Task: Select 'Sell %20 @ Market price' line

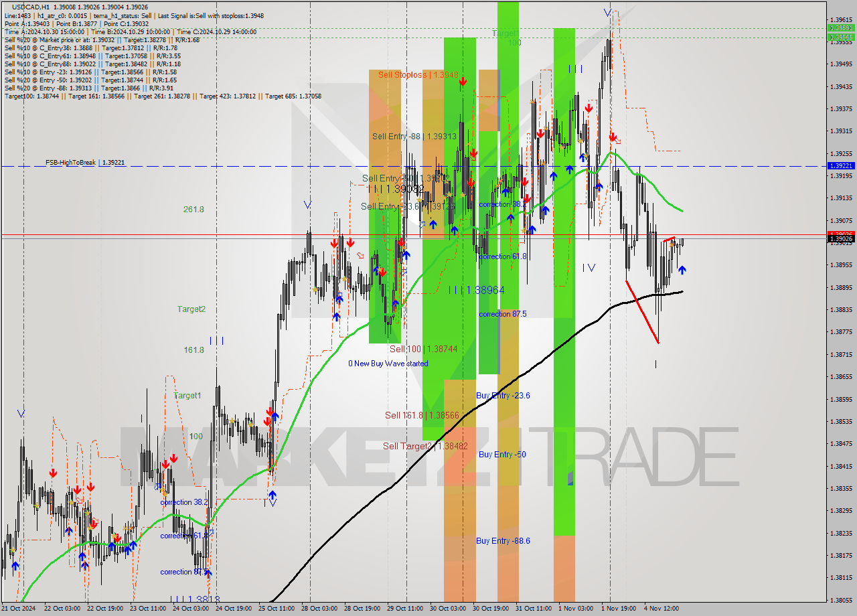Action: pos(100,40)
